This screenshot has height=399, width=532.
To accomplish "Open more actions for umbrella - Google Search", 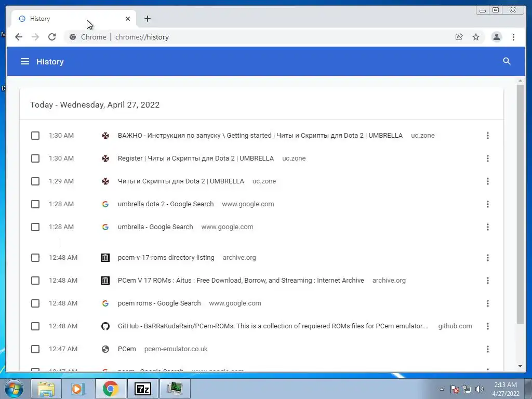I will tap(487, 227).
